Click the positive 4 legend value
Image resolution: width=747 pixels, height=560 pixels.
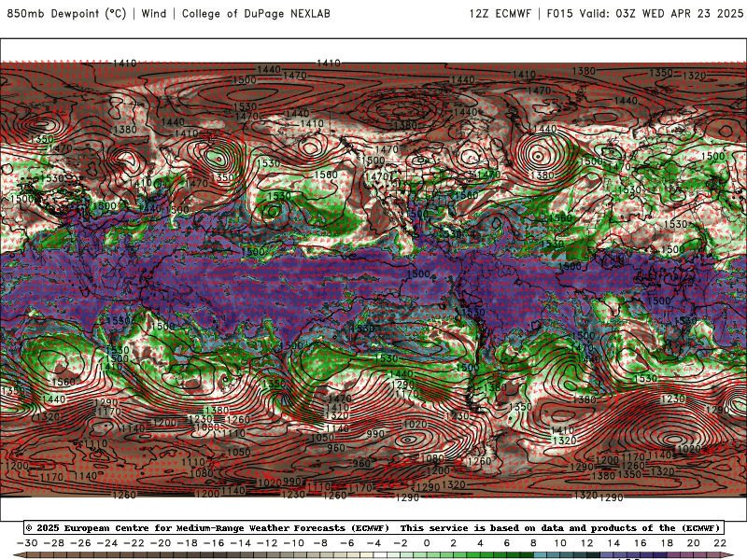(480, 543)
